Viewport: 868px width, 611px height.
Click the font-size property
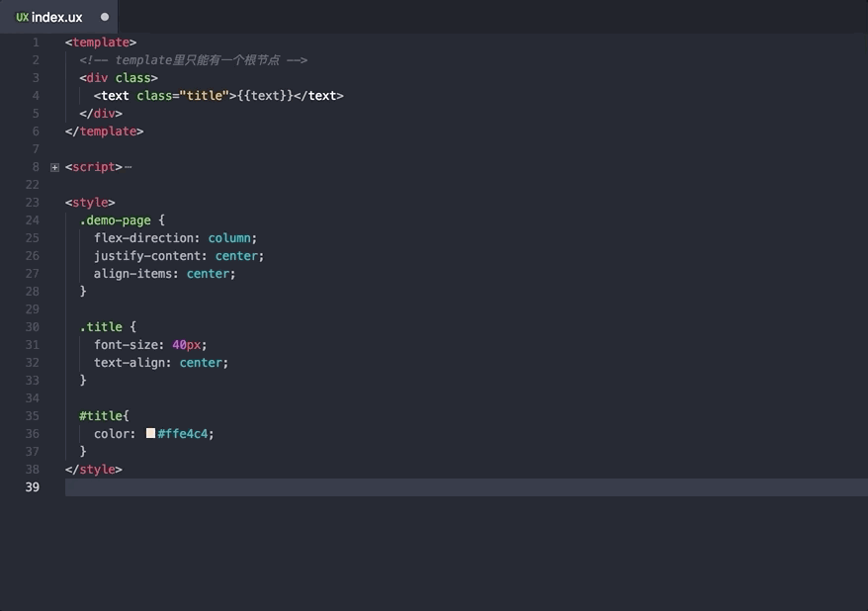point(129,345)
